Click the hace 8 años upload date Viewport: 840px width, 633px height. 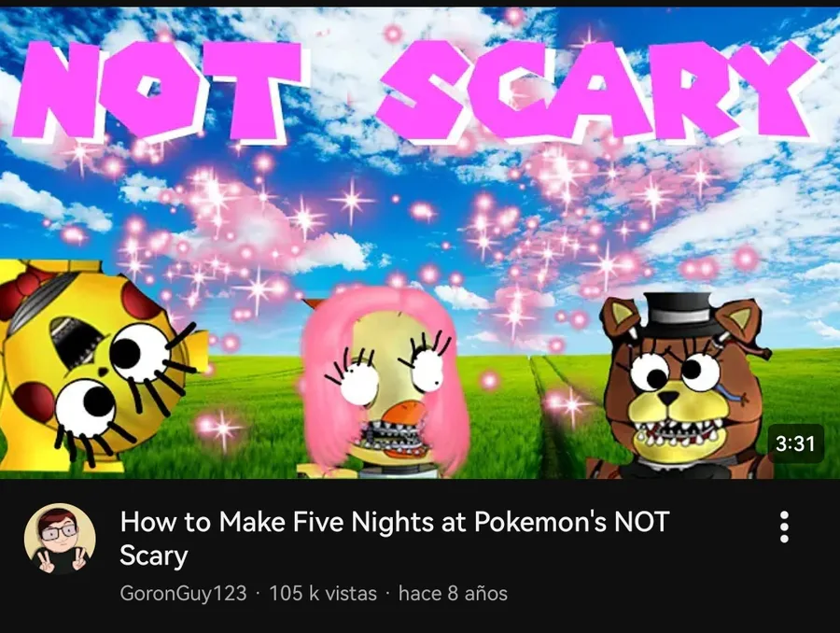[453, 594]
